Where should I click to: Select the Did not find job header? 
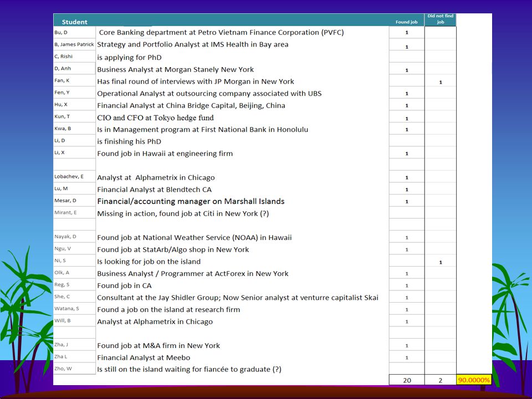[x=441, y=19]
